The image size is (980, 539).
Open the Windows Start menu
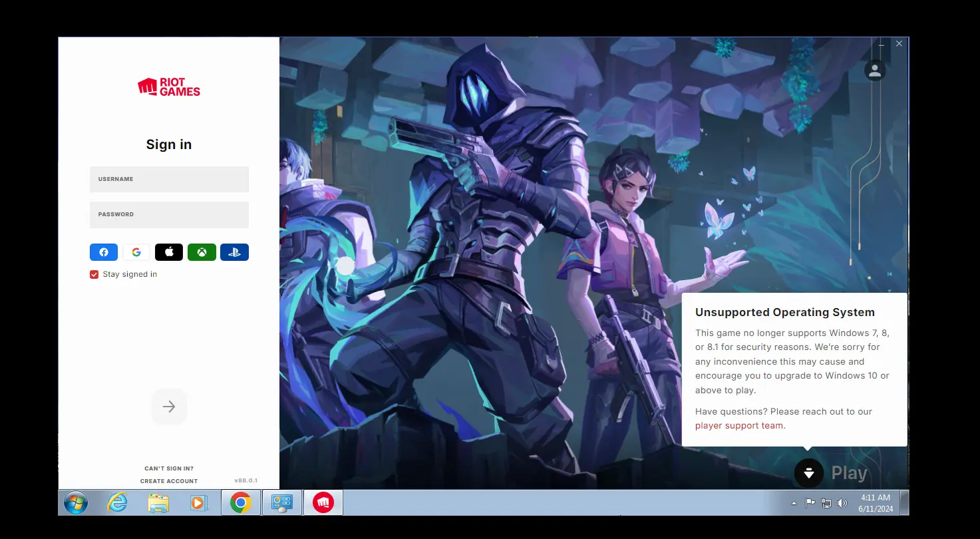point(76,502)
